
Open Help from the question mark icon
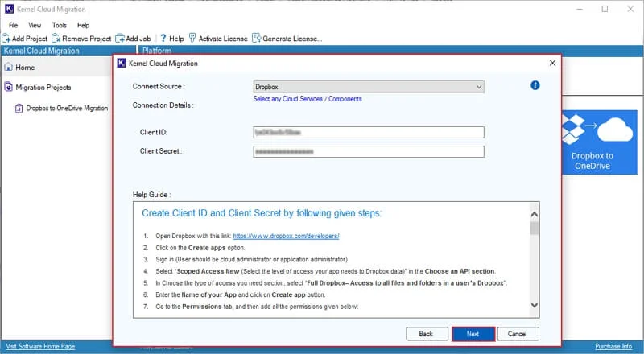[x=163, y=38]
